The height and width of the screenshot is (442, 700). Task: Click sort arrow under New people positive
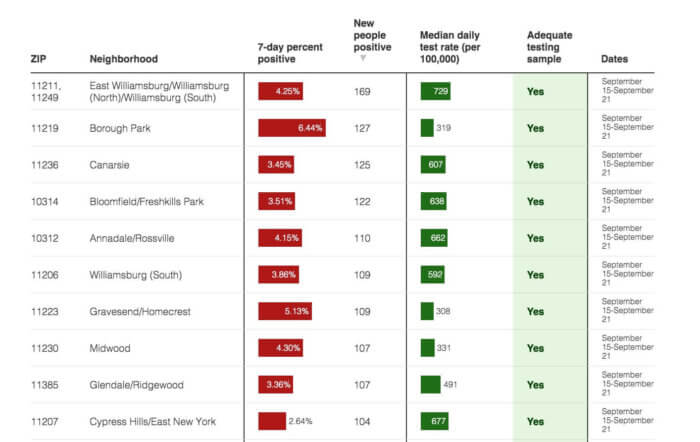(363, 58)
